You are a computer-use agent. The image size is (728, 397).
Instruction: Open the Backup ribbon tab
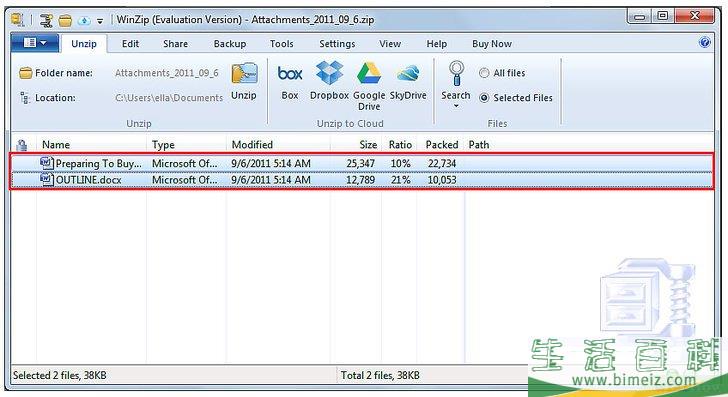tap(230, 44)
